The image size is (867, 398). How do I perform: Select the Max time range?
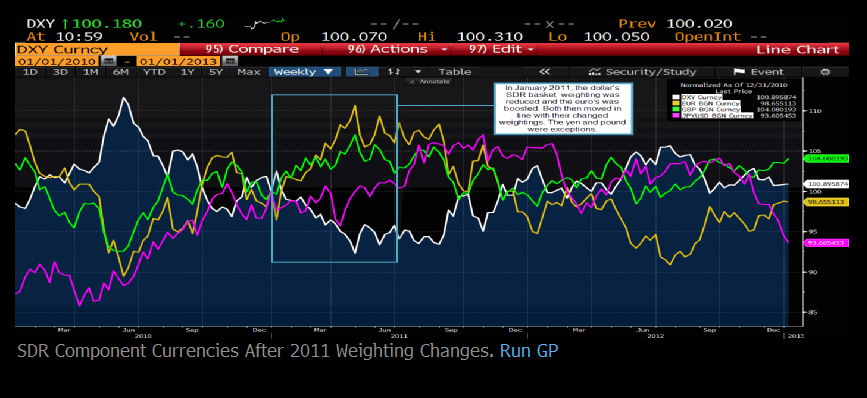[x=249, y=72]
